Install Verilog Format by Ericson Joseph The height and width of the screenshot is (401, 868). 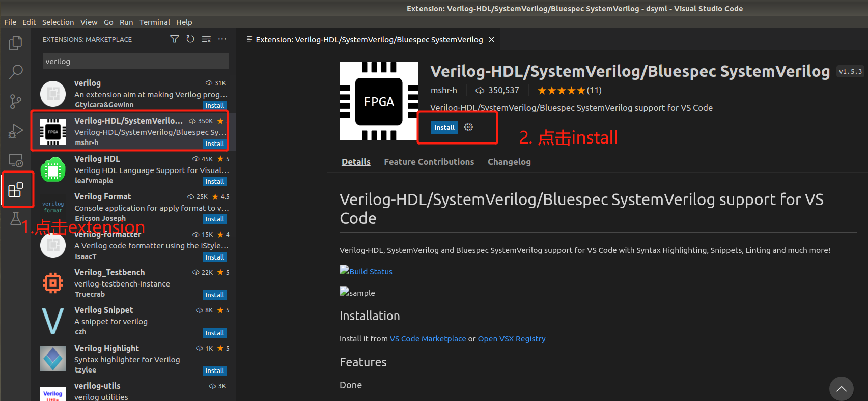click(214, 219)
